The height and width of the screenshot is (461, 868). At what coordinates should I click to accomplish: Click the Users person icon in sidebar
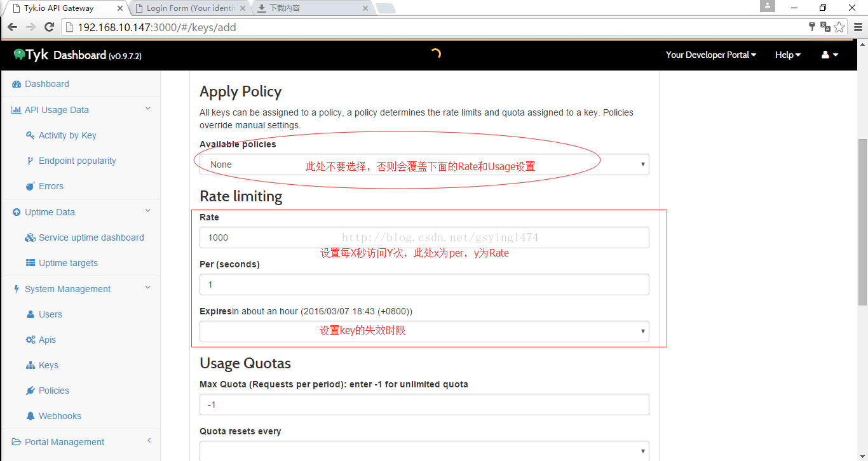pyautogui.click(x=31, y=314)
